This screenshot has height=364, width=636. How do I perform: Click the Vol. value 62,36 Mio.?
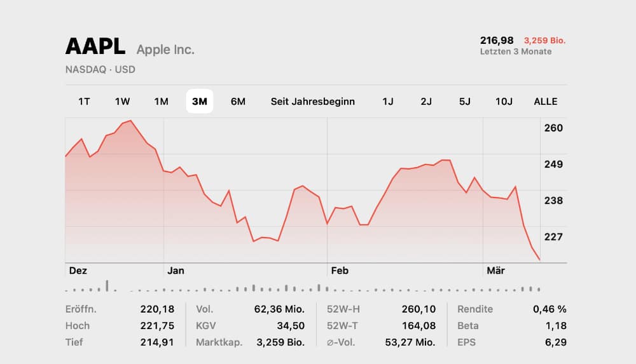(279, 309)
